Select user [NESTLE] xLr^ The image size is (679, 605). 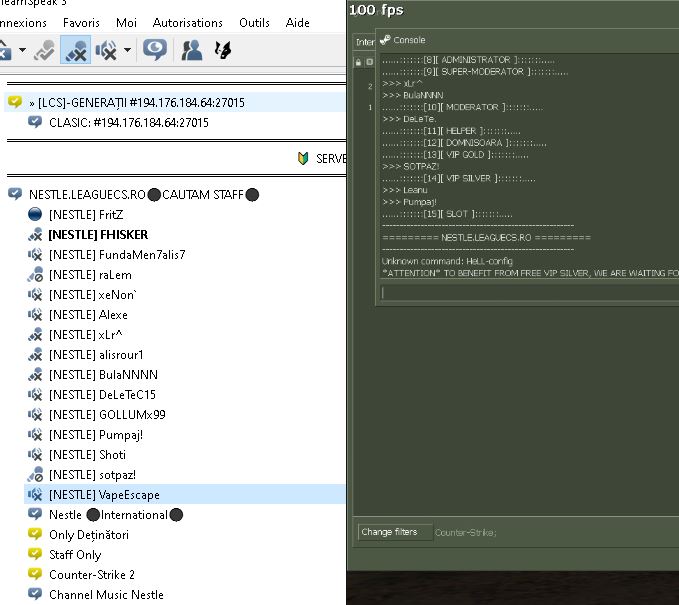point(86,335)
